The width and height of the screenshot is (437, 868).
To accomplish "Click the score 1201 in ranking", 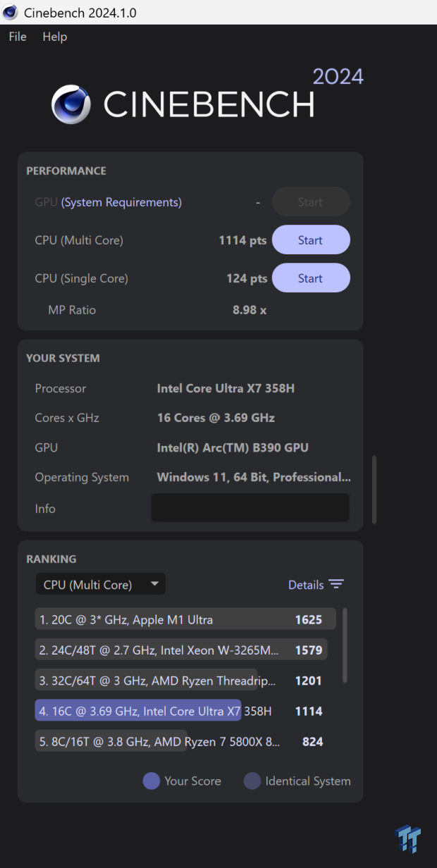I will coord(309,681).
